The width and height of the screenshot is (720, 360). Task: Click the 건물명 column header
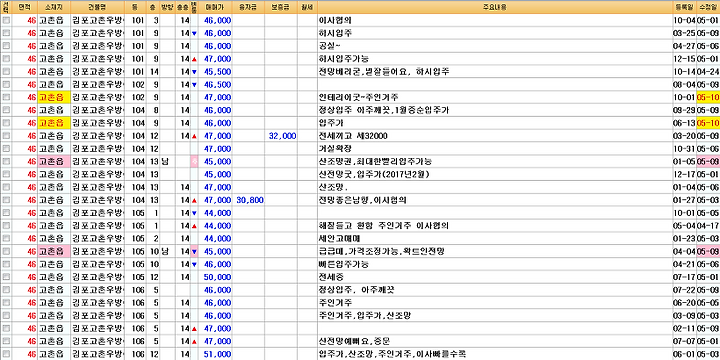pos(98,7)
